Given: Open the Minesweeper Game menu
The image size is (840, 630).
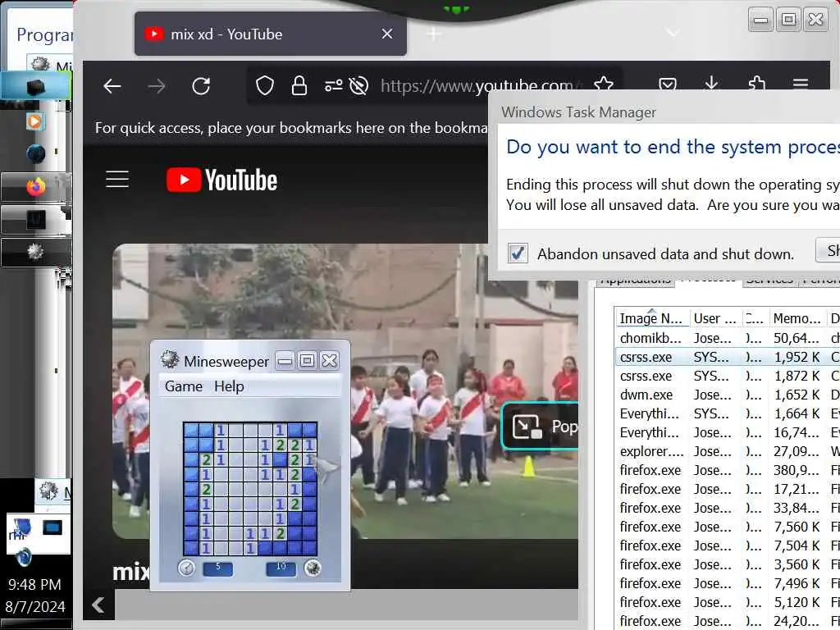Looking at the screenshot, I should (184, 386).
